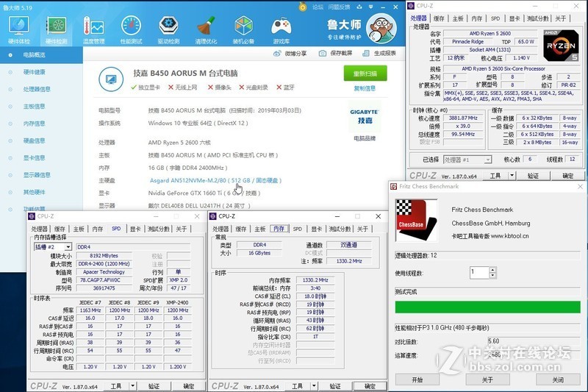Select 硬件健康 in the sidebar
This screenshot has width=588, height=392.
34,72
